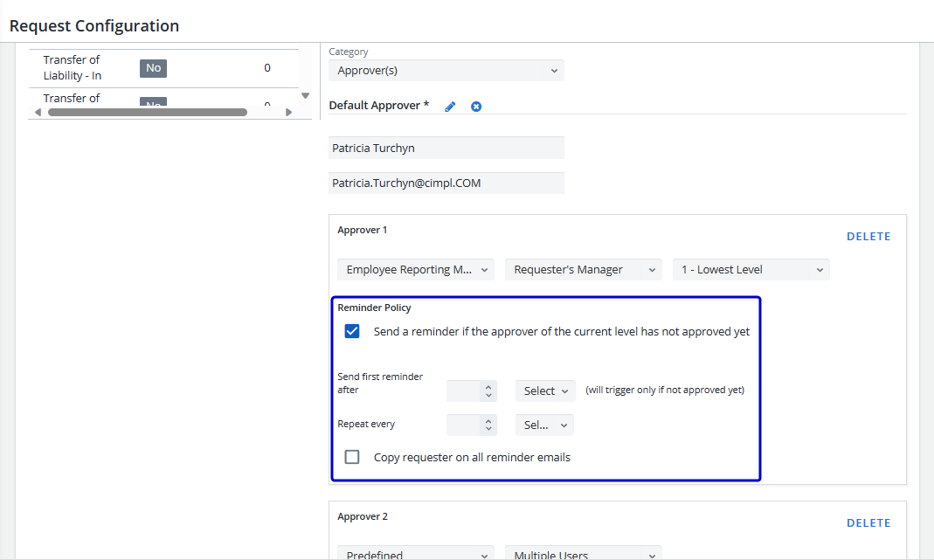Expand the Employee Reporting M... dropdown
This screenshot has width=934, height=560.
[416, 270]
